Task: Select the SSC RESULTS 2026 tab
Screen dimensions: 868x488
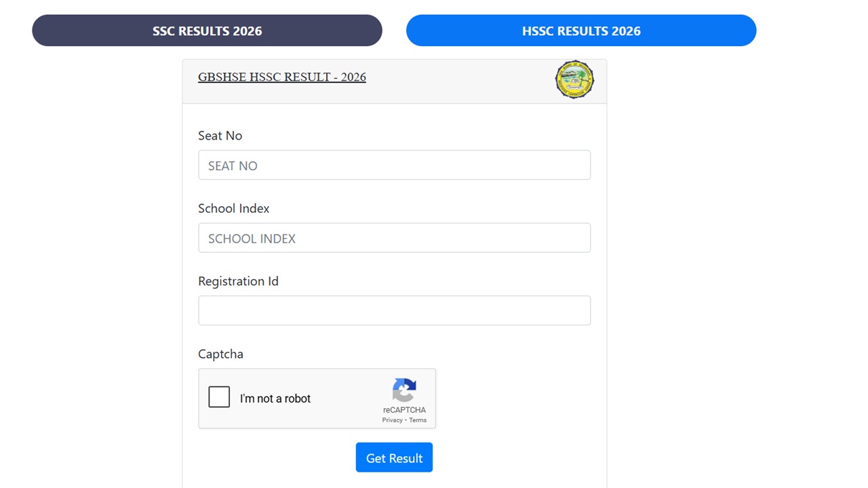Action: pyautogui.click(x=207, y=30)
